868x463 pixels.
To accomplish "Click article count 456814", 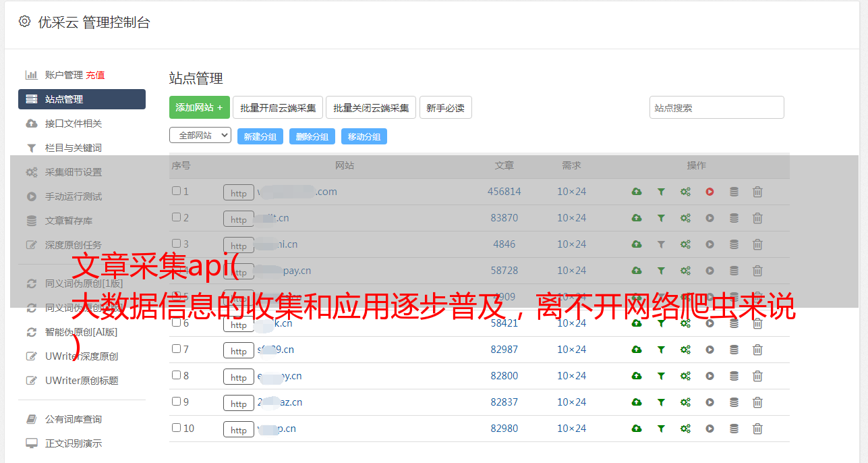I will 504,192.
